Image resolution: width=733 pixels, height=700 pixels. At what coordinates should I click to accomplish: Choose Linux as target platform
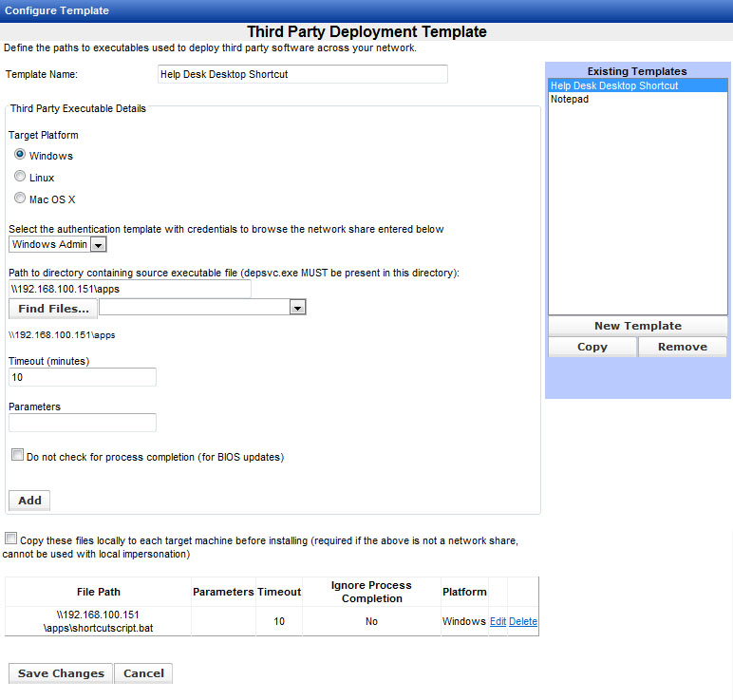tap(20, 177)
